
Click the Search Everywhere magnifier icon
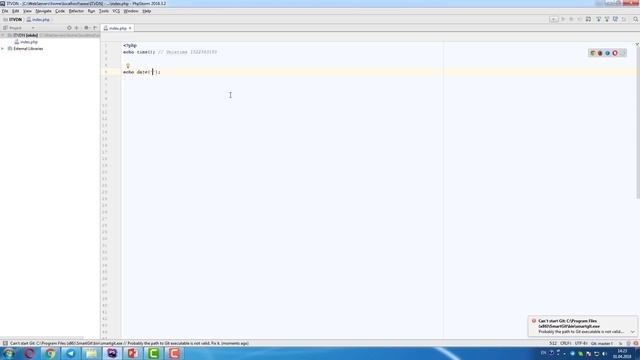click(636, 19)
